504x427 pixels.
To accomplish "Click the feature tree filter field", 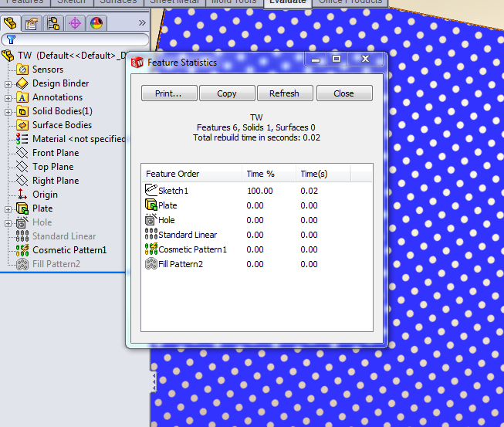I will (x=77, y=40).
